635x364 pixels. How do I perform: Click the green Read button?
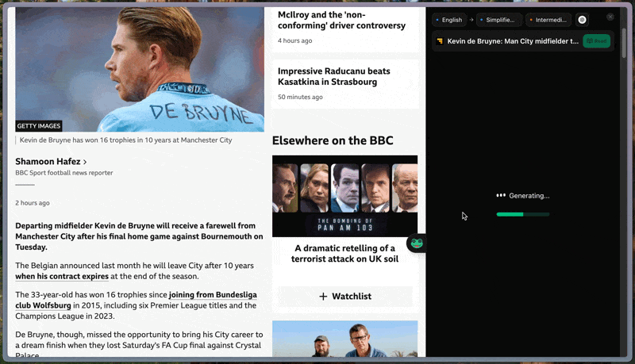pos(597,41)
